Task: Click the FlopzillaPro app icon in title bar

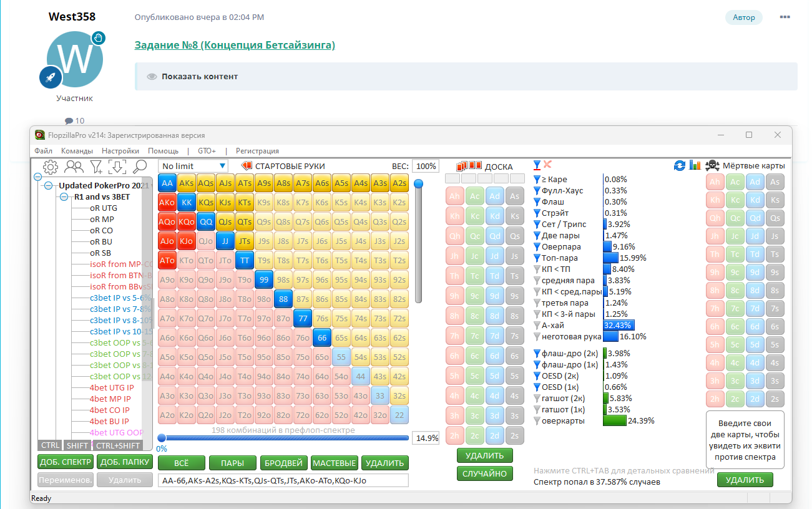Action: 39,135
